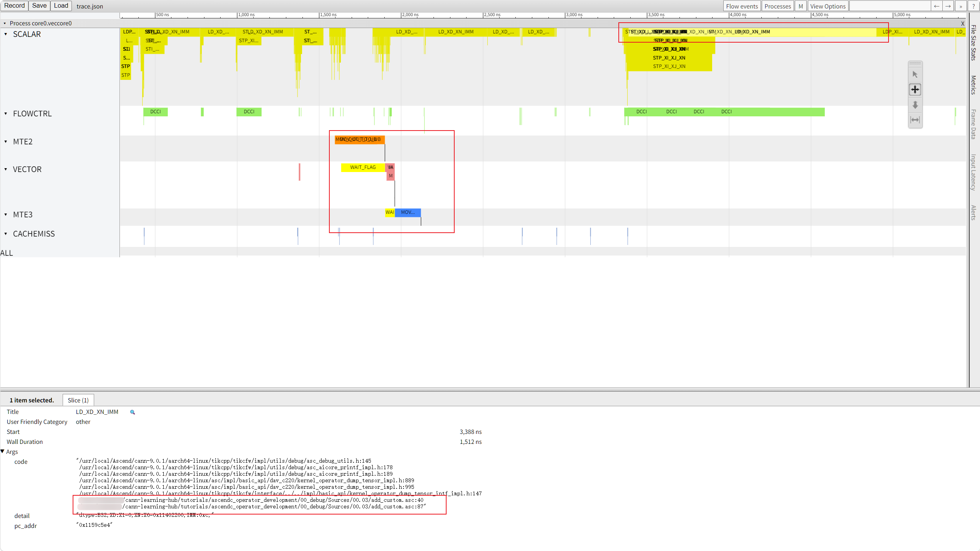Open the help question mark button
This screenshot has height=551, width=980.
(x=973, y=6)
